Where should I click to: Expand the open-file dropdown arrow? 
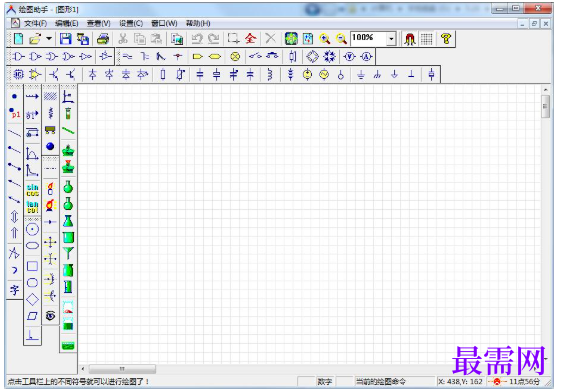[49, 38]
